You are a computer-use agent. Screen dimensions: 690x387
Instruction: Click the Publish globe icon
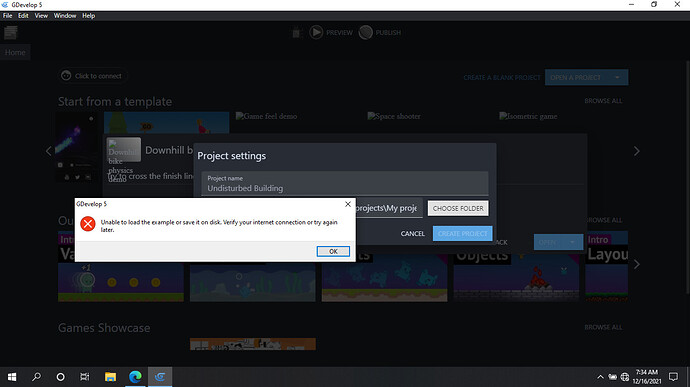pos(365,32)
